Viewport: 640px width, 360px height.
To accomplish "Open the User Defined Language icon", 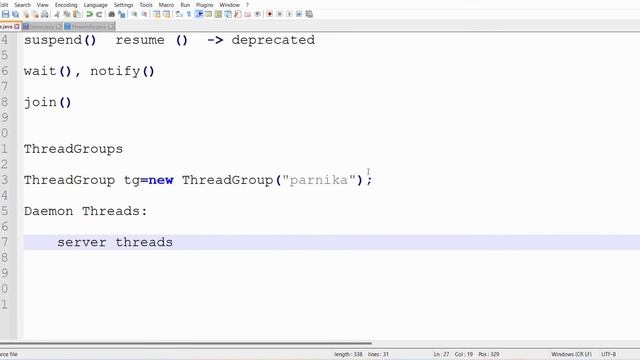I will pyautogui.click(x=208, y=14).
